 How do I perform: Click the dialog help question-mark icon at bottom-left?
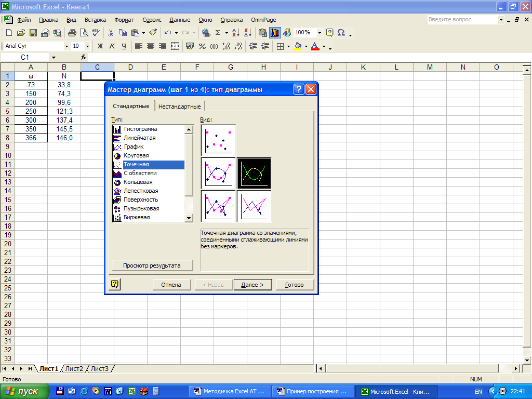[x=115, y=284]
